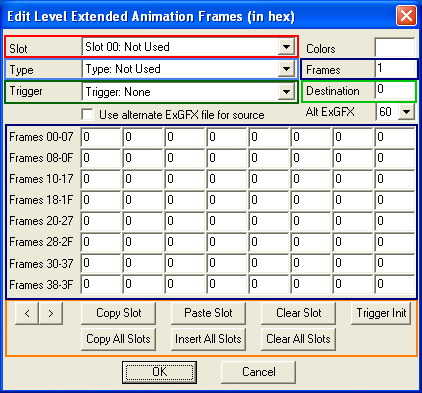This screenshot has width=422, height=393.
Task: Click first field in Frames 28-2F row
Action: click(101, 242)
